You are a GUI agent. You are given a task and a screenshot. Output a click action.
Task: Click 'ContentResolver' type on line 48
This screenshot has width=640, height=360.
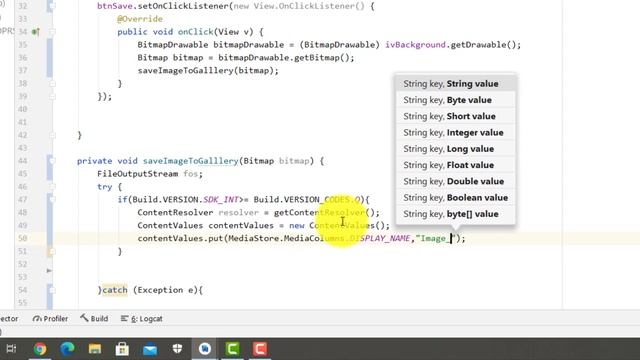pos(176,213)
